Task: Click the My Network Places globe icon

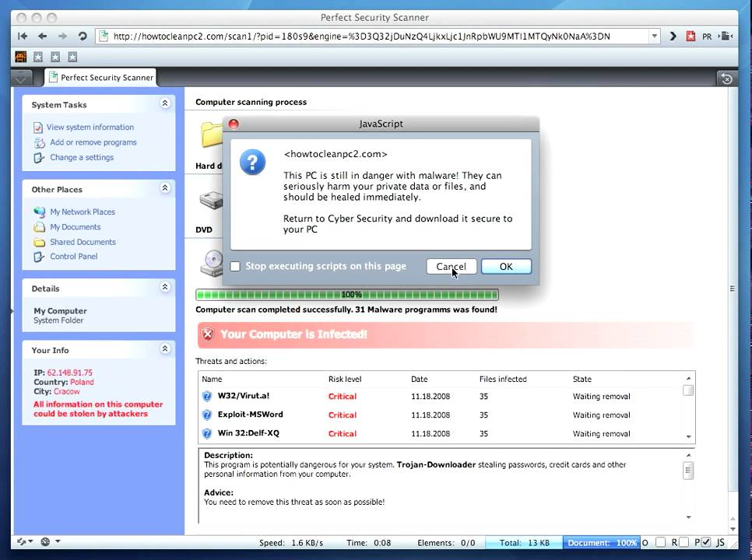Action: [40, 212]
